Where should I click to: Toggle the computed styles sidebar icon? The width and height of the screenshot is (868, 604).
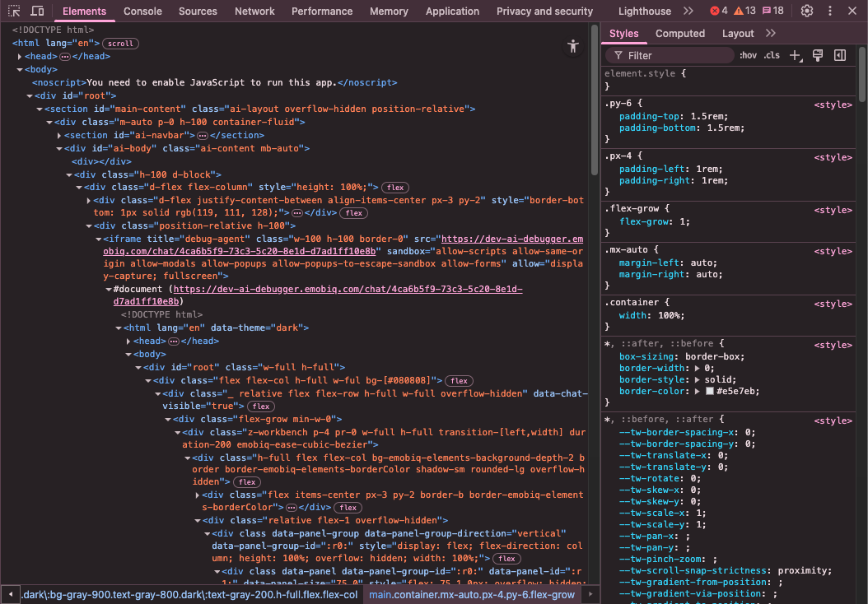point(840,55)
